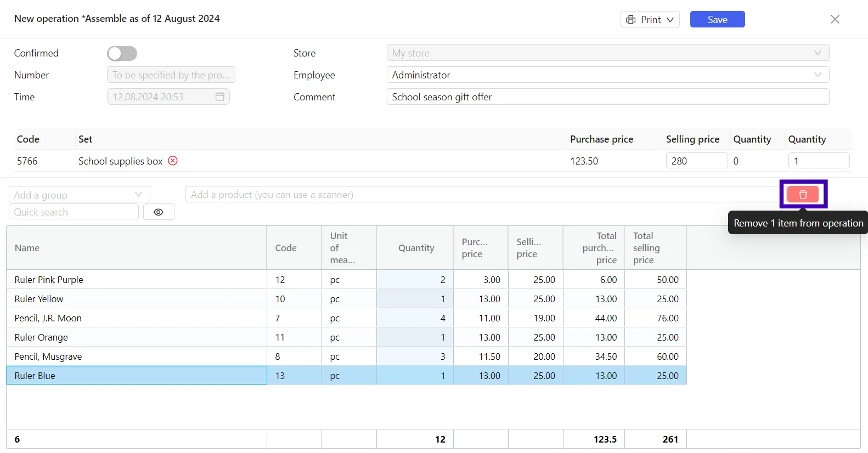
Task: Select the Ruler Yellow row
Action: coord(346,299)
